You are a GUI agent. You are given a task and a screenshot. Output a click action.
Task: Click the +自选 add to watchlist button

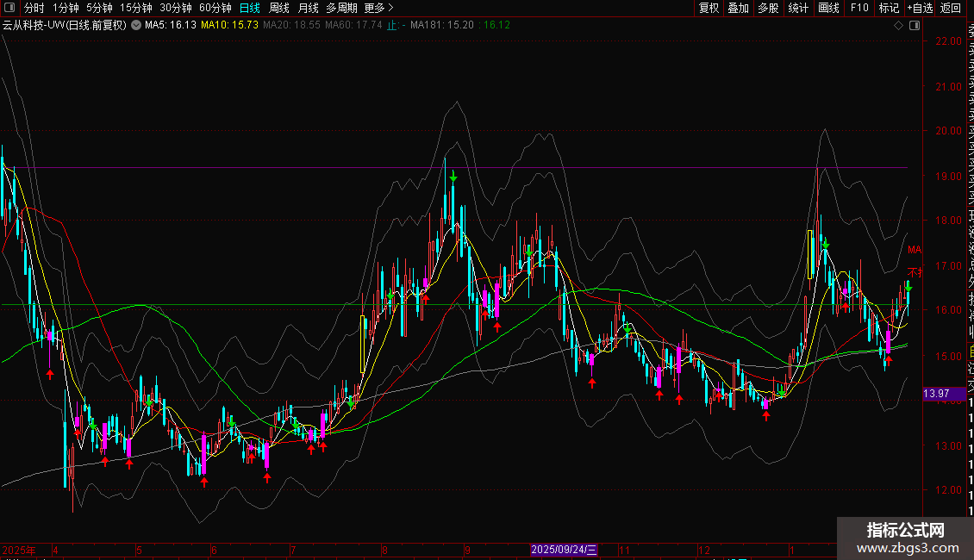coord(919,8)
